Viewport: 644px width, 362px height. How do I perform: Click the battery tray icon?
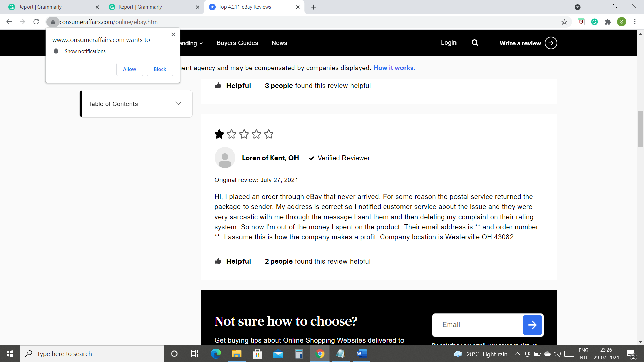[537, 354]
